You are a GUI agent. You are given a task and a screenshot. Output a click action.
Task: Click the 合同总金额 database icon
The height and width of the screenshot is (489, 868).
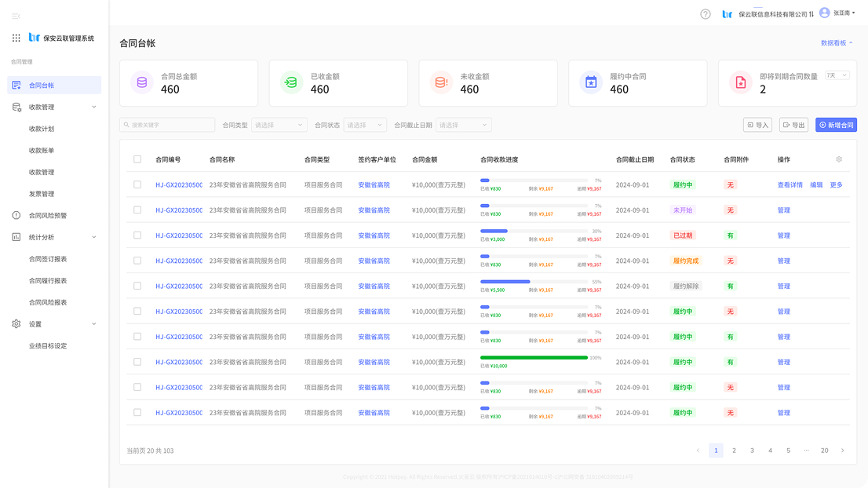pos(142,82)
